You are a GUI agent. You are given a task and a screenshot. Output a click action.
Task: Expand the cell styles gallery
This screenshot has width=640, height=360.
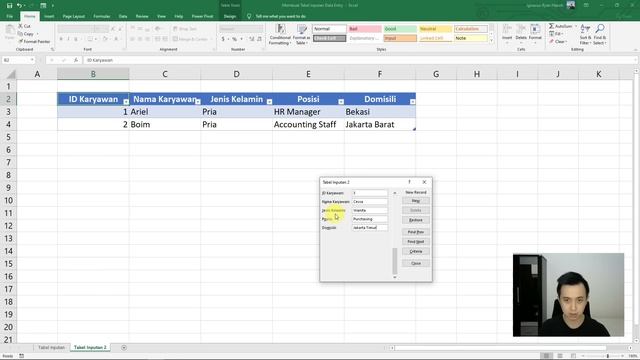pyautogui.click(x=491, y=42)
